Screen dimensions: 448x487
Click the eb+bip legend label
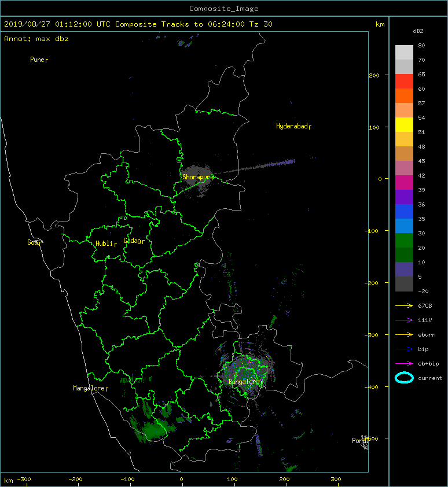pos(428,364)
